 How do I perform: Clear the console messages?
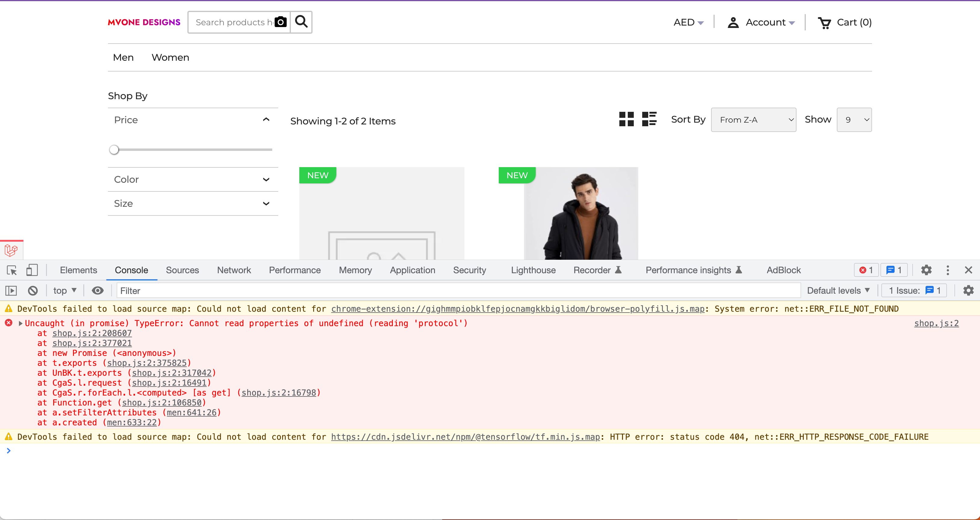point(33,290)
